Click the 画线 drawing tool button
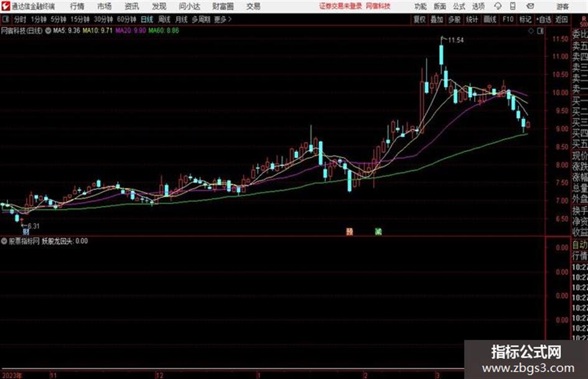Screen dimensions: 588x379 click(490, 19)
